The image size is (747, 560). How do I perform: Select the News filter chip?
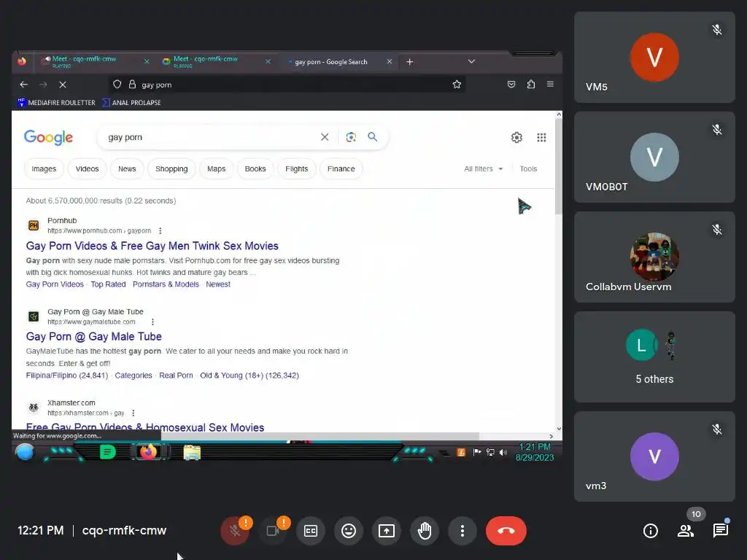coord(127,169)
